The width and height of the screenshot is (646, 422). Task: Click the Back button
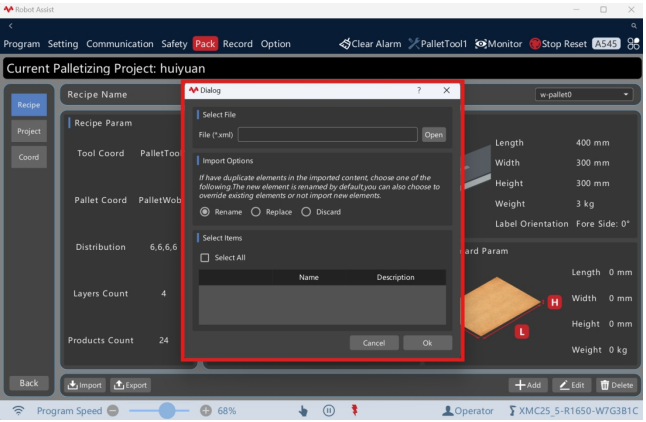tap(29, 383)
